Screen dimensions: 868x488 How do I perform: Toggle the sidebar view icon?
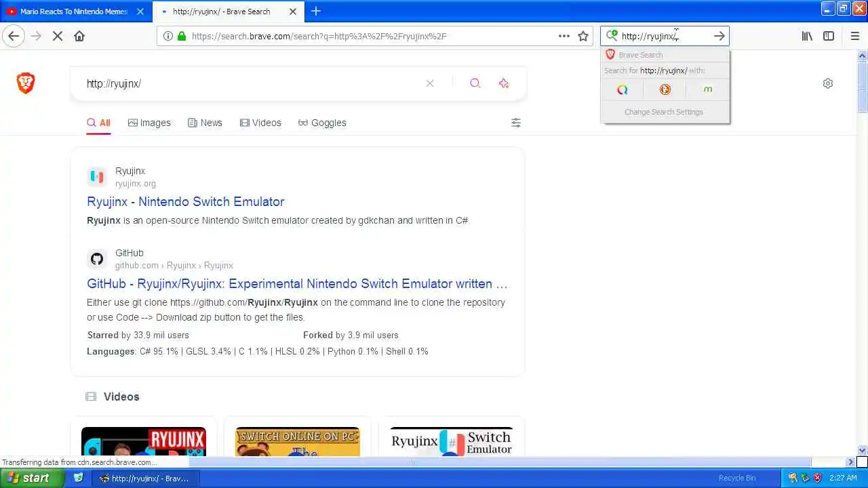[829, 36]
